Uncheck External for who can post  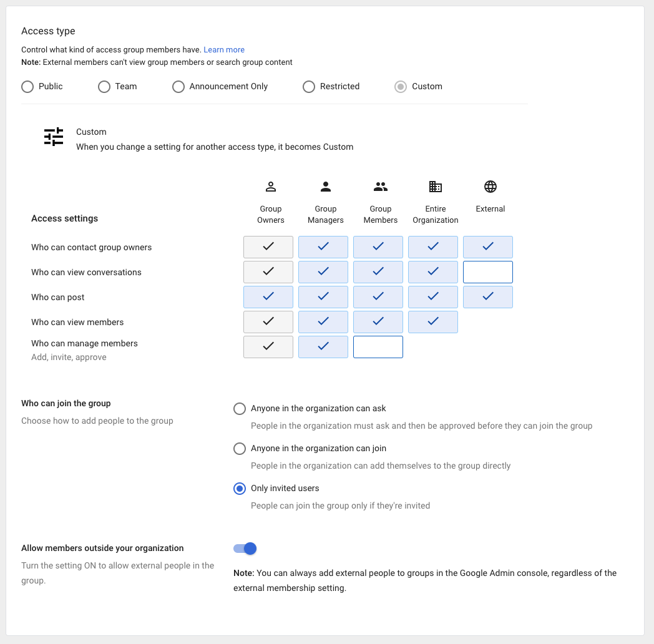point(488,297)
